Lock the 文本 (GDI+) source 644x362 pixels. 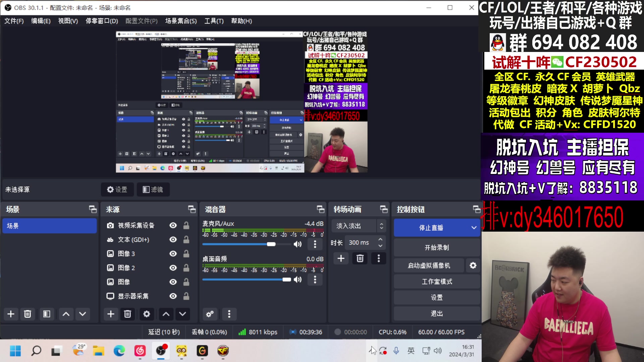tap(186, 240)
